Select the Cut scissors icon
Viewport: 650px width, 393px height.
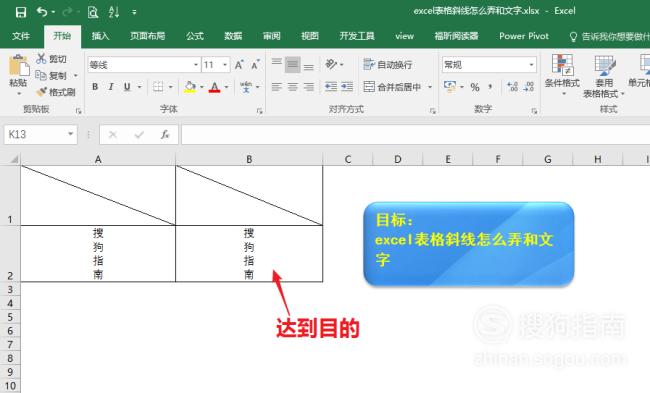pos(41,59)
